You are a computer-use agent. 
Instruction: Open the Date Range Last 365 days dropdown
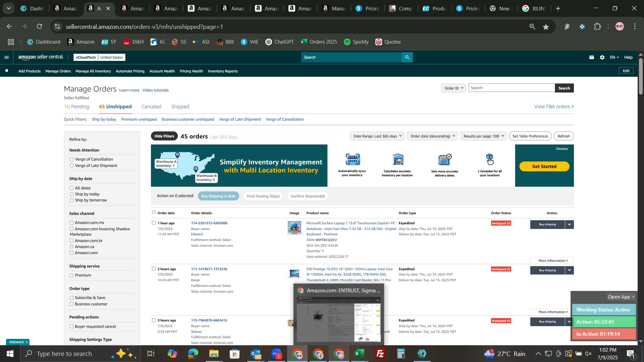377,136
